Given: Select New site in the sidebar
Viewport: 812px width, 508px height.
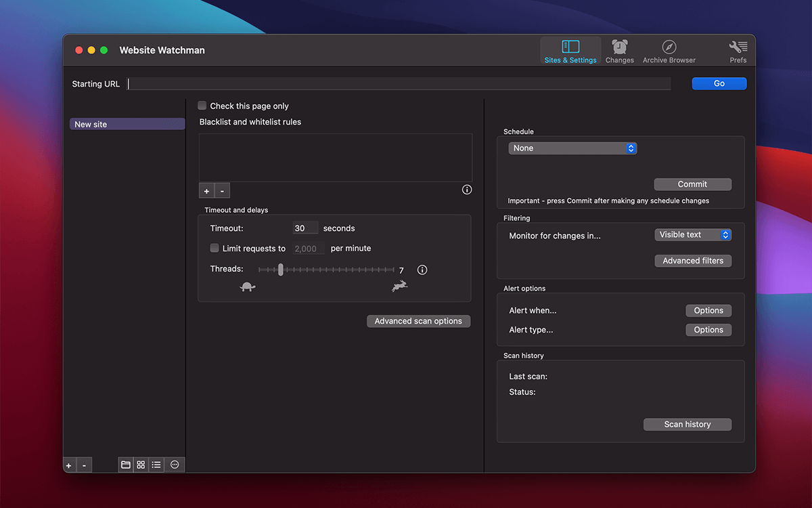Looking at the screenshot, I should pyautogui.click(x=127, y=124).
